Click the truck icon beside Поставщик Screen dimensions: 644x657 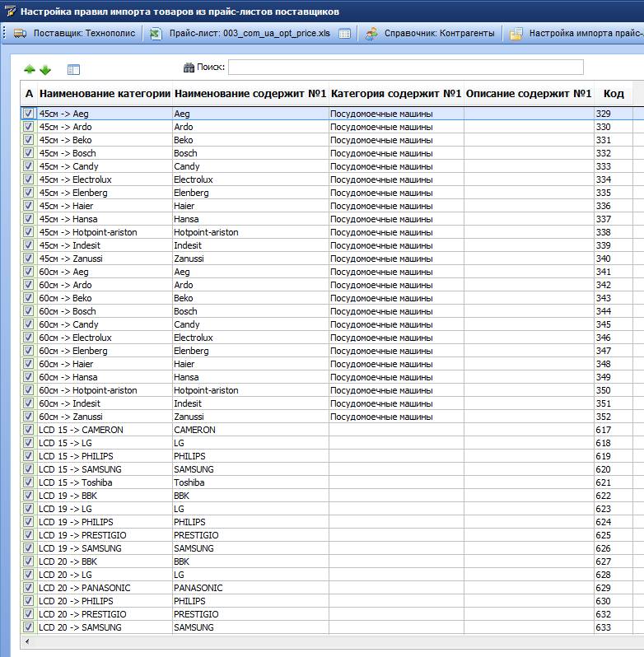(x=20, y=33)
